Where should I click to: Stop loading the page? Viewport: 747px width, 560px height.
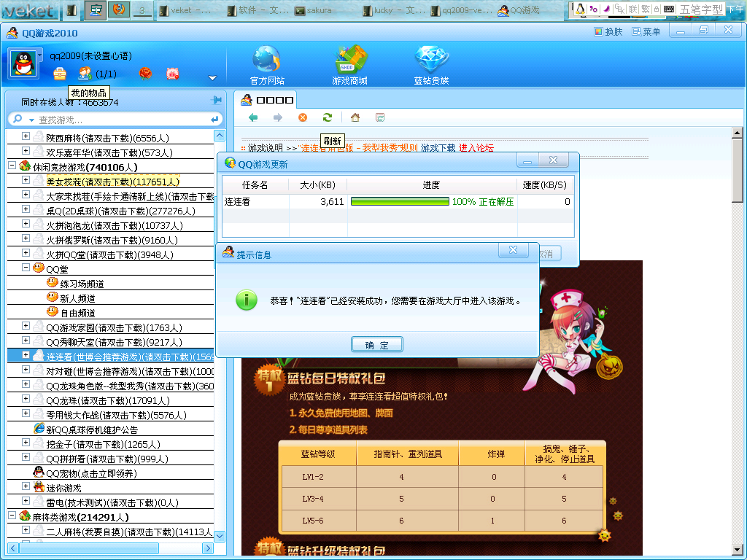pos(303,117)
